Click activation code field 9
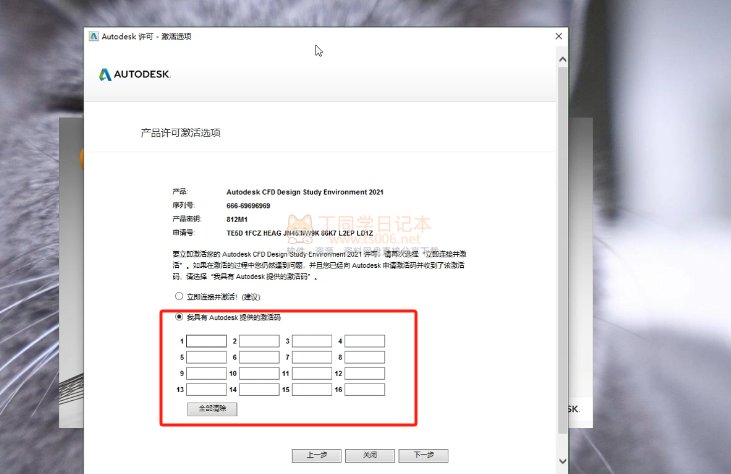This screenshot has height=474, width=731. coord(207,373)
